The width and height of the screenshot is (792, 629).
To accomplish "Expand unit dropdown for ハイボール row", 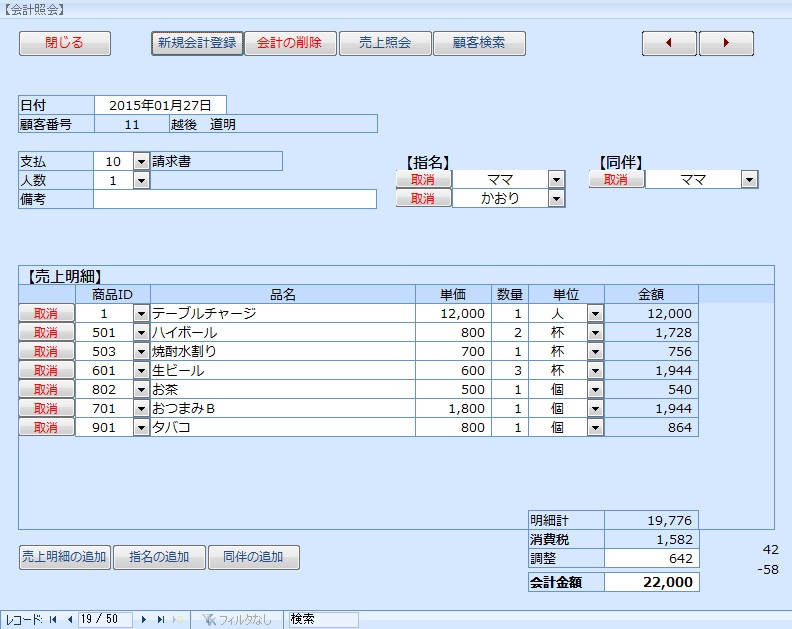I will pos(596,333).
